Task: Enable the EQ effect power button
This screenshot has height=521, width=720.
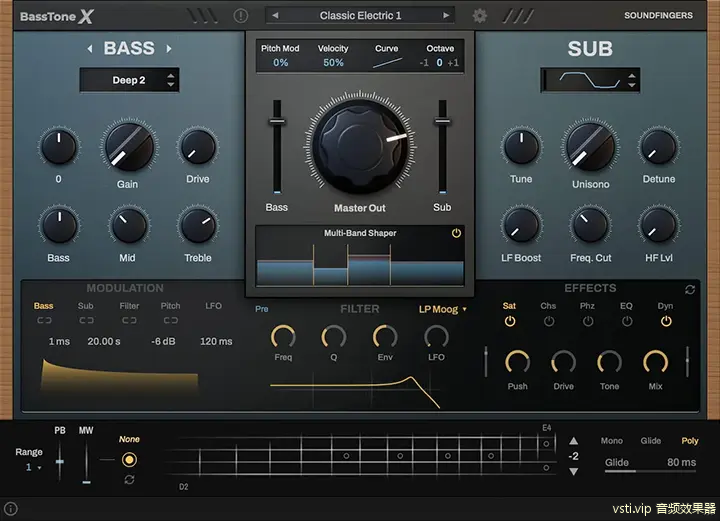Action: point(627,321)
